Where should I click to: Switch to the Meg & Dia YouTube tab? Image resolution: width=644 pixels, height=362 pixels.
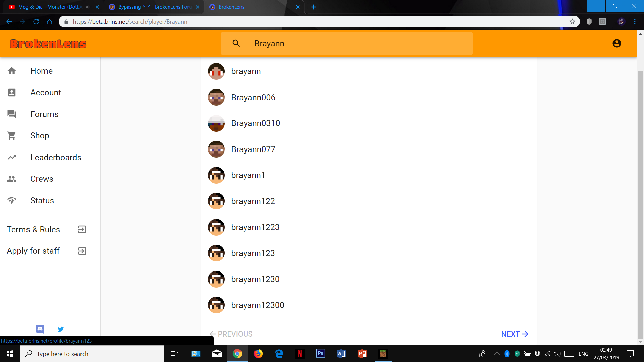50,7
